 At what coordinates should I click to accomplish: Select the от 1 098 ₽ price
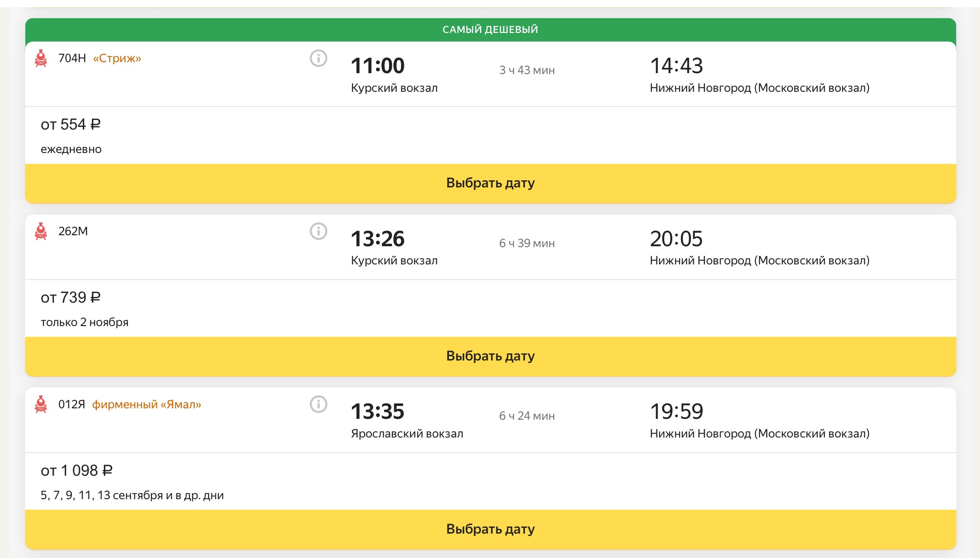coord(77,471)
